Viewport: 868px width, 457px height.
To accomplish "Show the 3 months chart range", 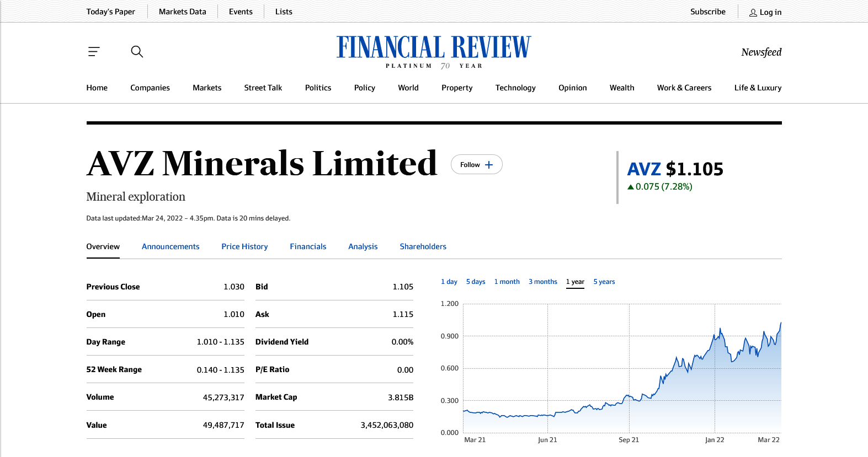I will pyautogui.click(x=543, y=282).
